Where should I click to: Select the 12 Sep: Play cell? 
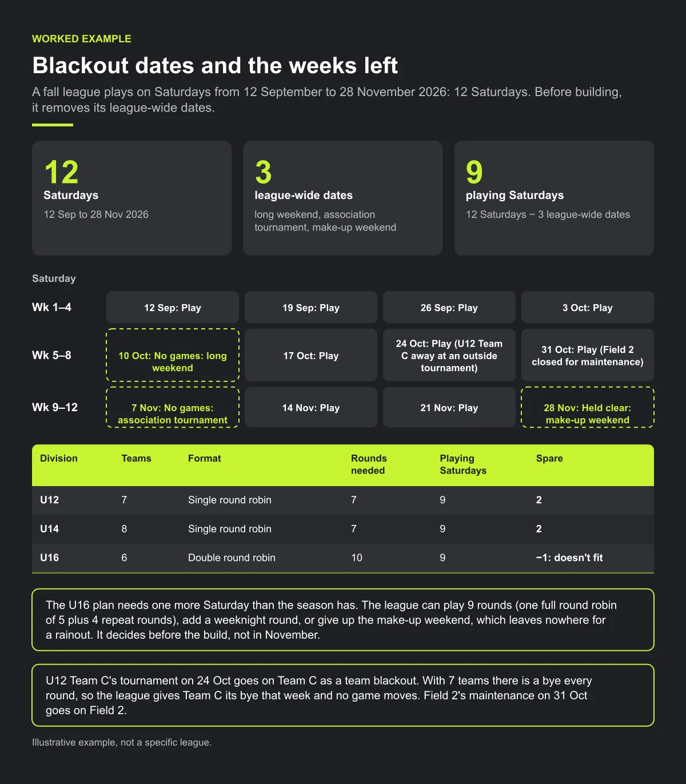coord(173,308)
